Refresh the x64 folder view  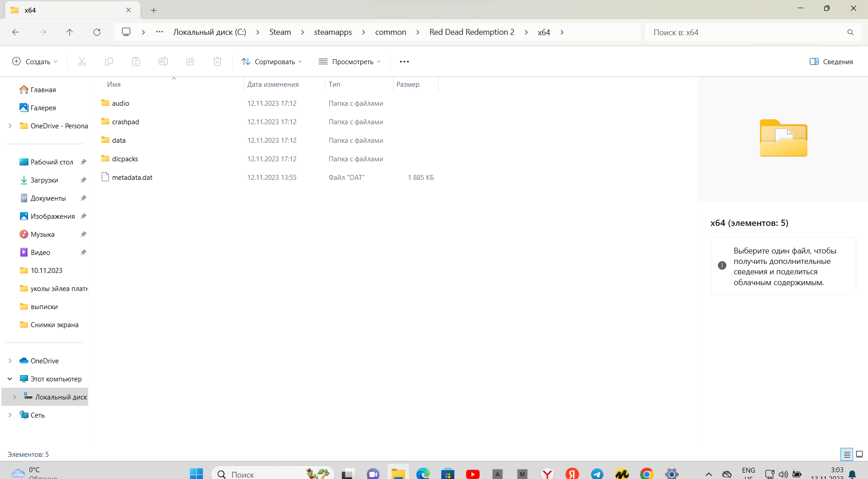click(x=97, y=32)
